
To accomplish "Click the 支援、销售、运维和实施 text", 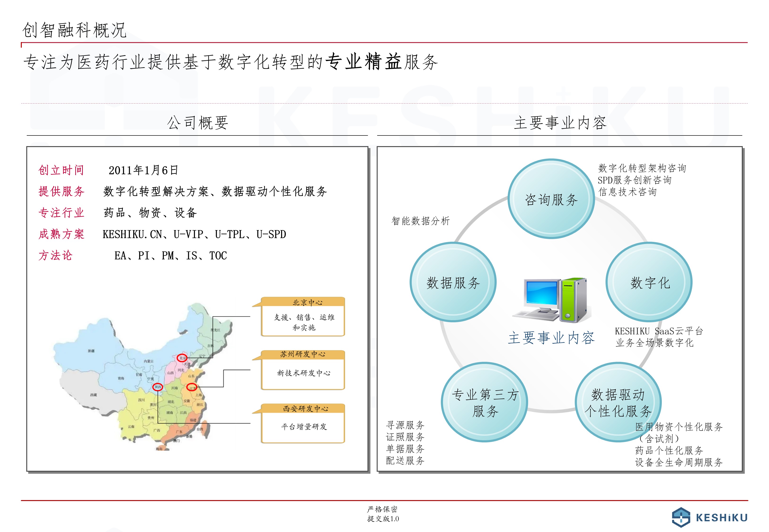I will [x=304, y=322].
